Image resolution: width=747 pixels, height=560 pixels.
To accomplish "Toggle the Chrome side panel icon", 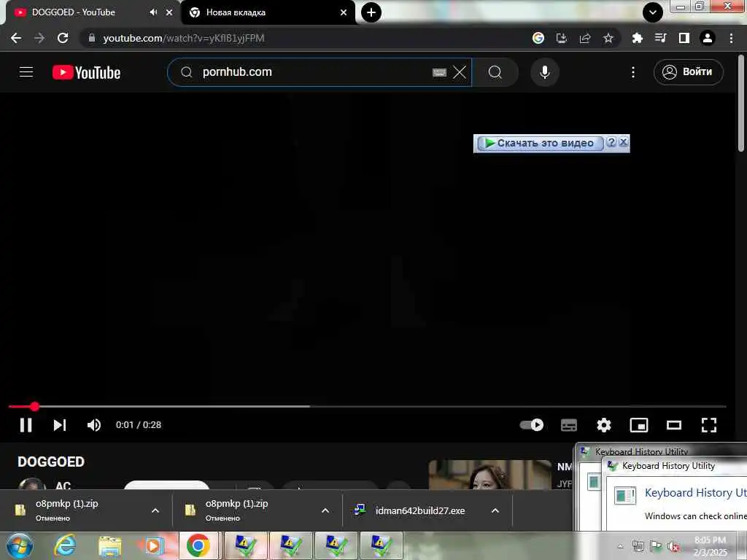I will pos(684,38).
